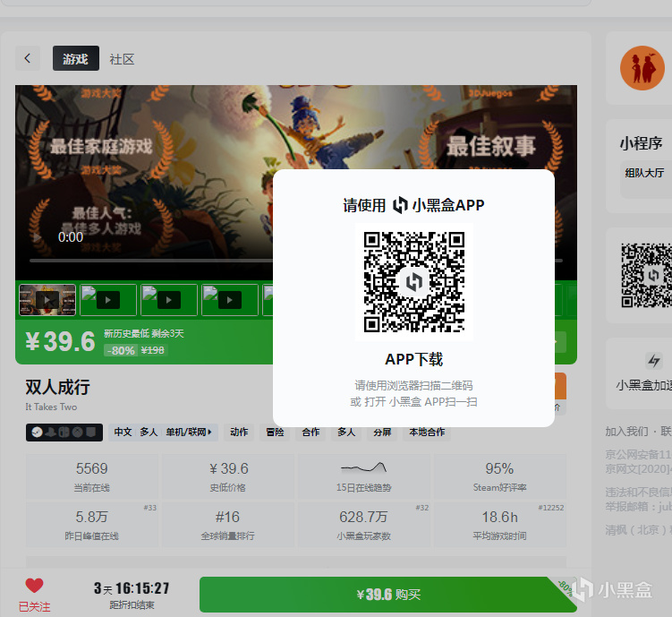The width and height of the screenshot is (672, 617).
Task: Click the Steam platform icon
Action: 38,433
